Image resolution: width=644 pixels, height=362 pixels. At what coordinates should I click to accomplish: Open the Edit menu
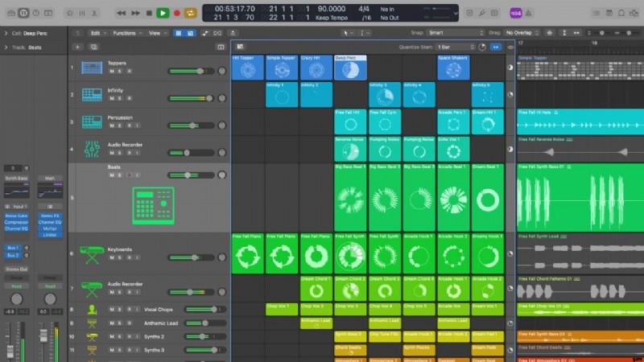click(x=97, y=33)
